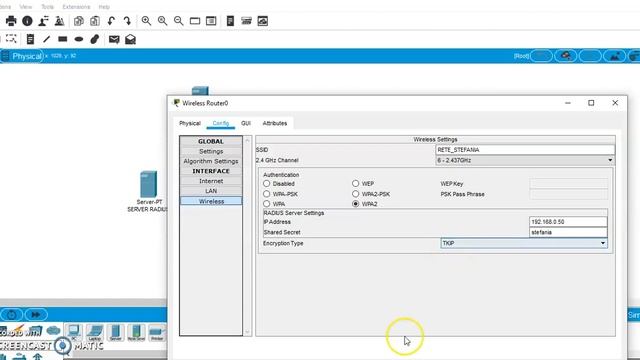Open the Custom Devices Dialog icon
640x360 pixels.
point(211,21)
